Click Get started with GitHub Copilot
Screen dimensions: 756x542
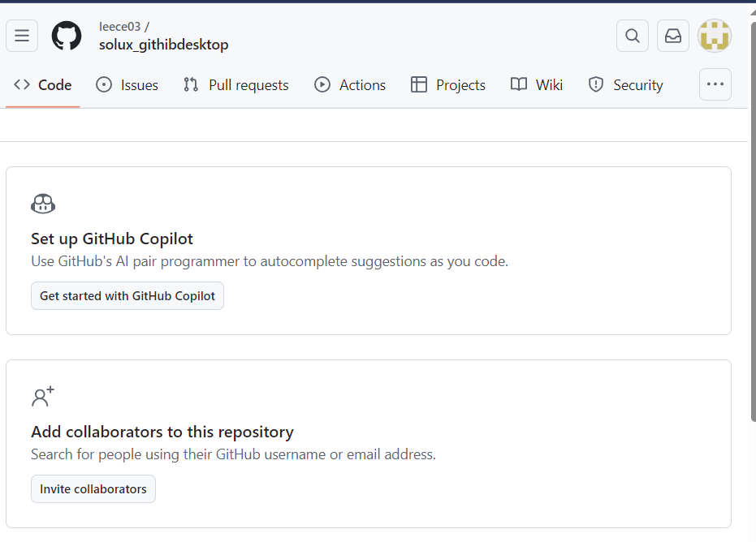click(127, 296)
